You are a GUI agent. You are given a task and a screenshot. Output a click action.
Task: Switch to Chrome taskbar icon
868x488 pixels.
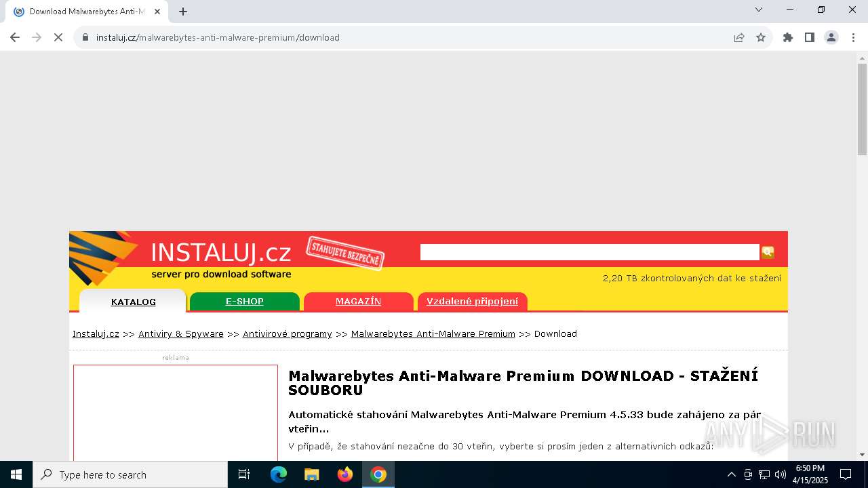[x=378, y=474]
